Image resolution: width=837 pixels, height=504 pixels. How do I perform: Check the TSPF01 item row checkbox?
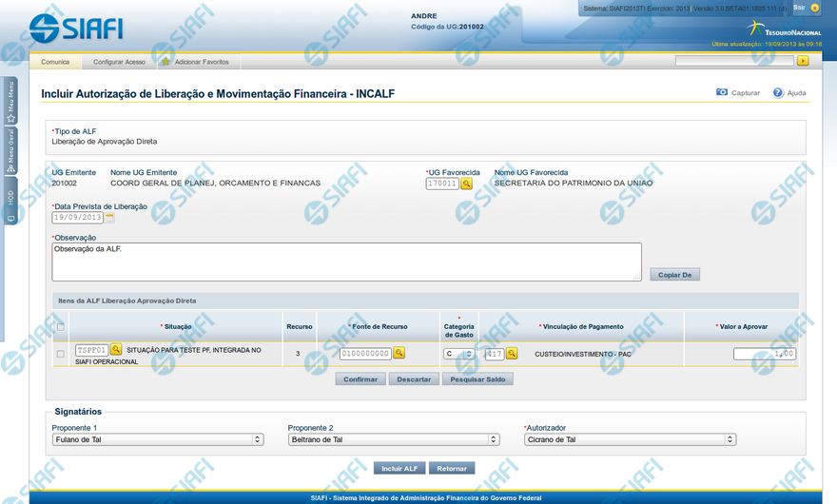pyautogui.click(x=61, y=354)
